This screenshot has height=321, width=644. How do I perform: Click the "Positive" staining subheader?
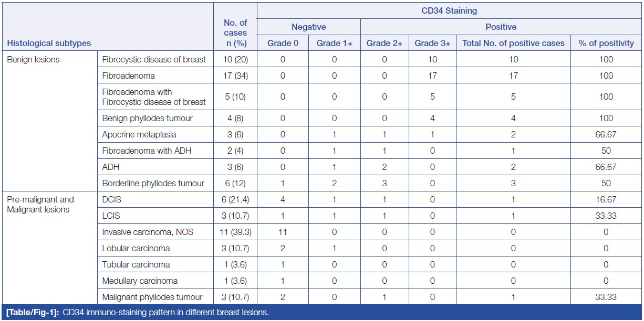(501, 27)
